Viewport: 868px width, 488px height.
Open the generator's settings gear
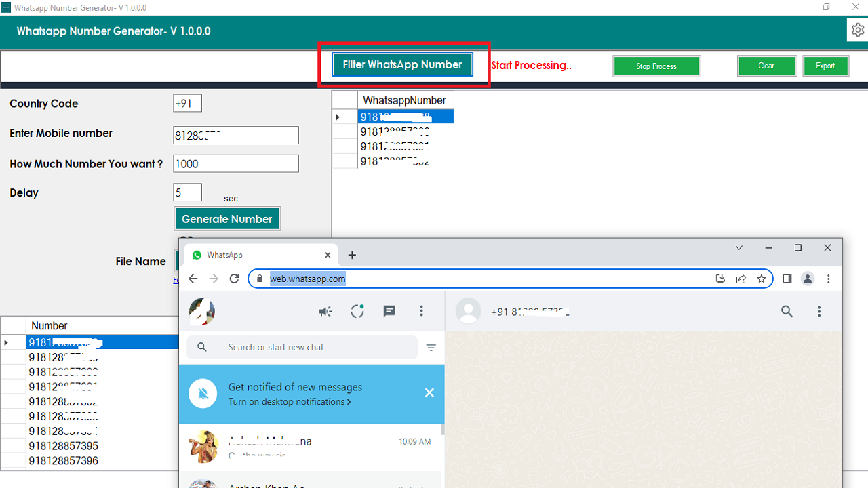click(857, 30)
